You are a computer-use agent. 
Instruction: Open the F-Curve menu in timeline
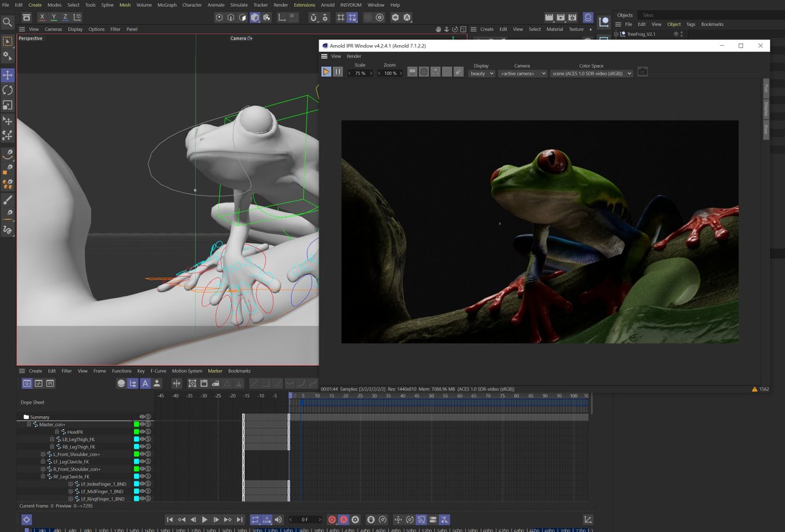(159, 371)
